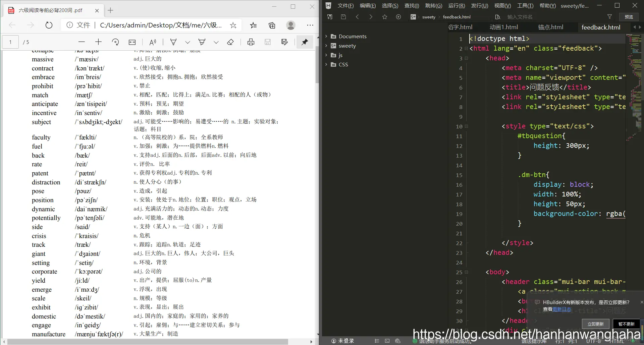Refresh the PDF page in Edge
The height and width of the screenshot is (345, 644).
pyautogui.click(x=49, y=25)
